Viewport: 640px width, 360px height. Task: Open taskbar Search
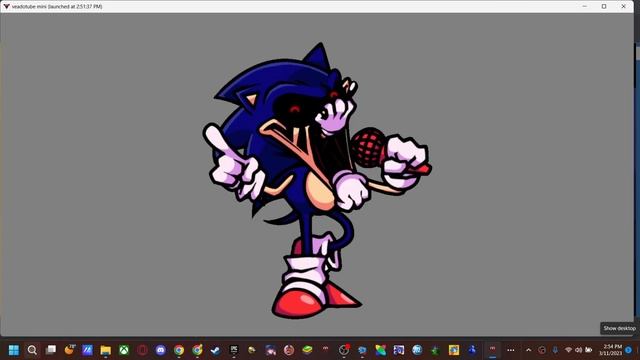point(32,350)
